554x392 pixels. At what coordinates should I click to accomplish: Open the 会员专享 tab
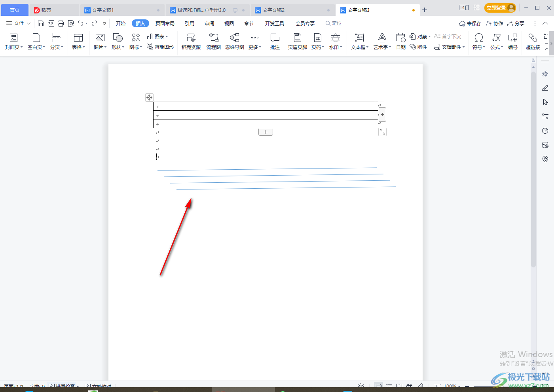coord(305,23)
